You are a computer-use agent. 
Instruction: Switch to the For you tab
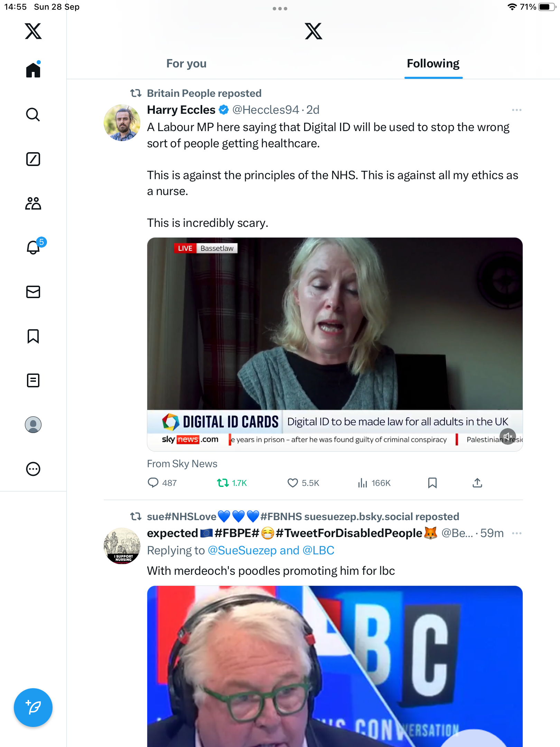pyautogui.click(x=186, y=64)
